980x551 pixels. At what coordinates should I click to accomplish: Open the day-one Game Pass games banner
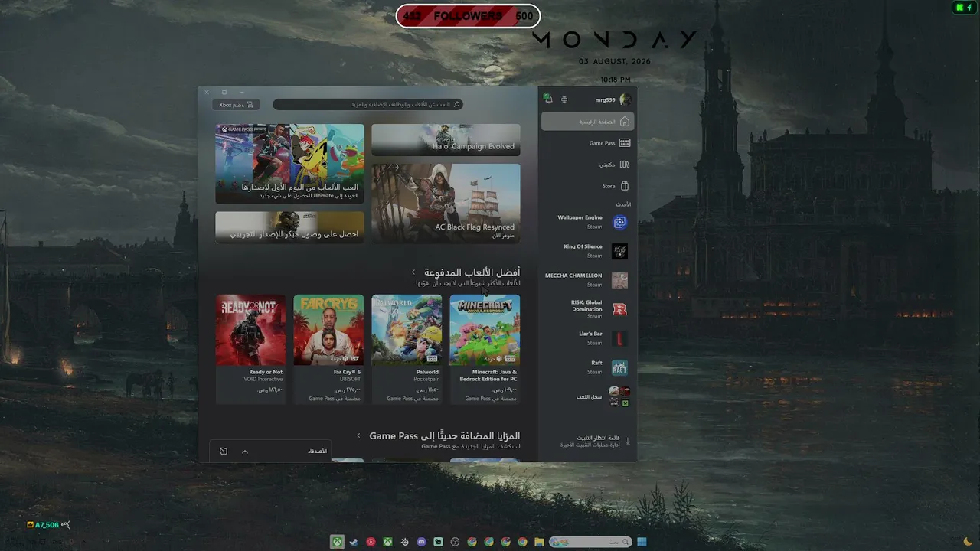pyautogui.click(x=289, y=164)
